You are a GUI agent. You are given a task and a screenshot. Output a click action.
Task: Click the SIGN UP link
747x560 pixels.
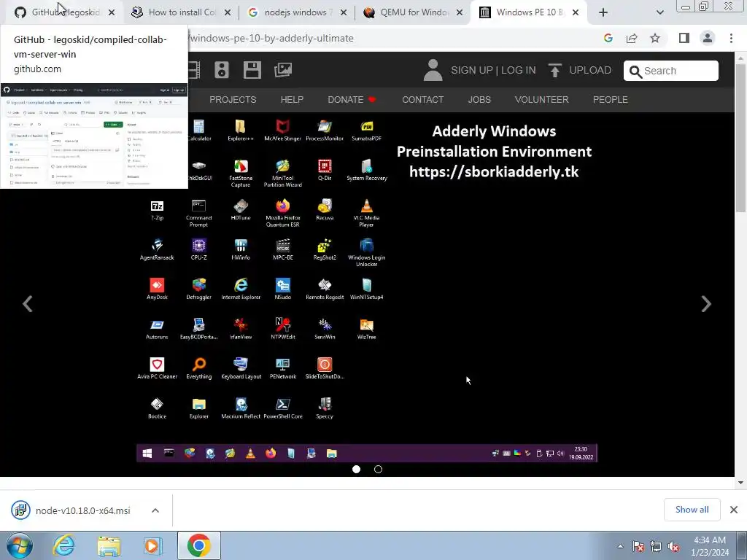pyautogui.click(x=472, y=70)
